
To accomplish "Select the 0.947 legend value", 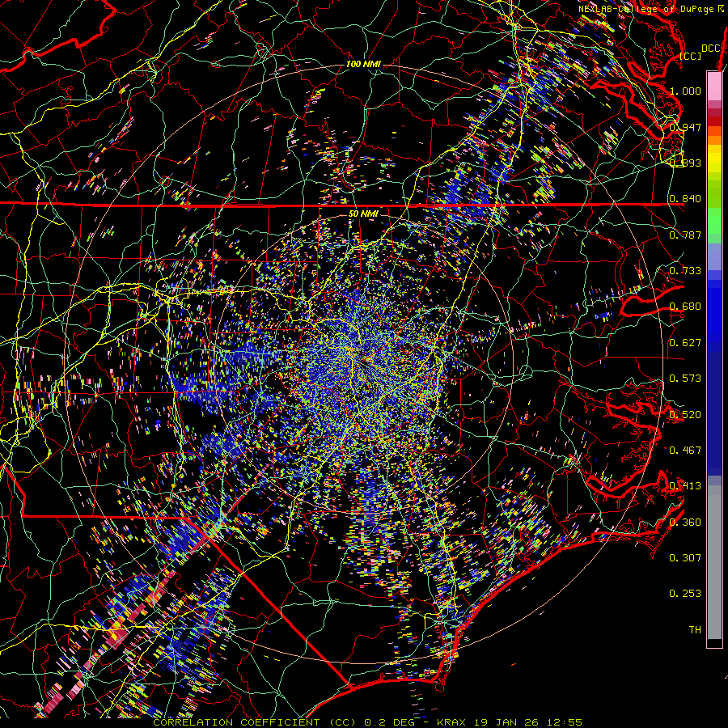I will pos(685,127).
